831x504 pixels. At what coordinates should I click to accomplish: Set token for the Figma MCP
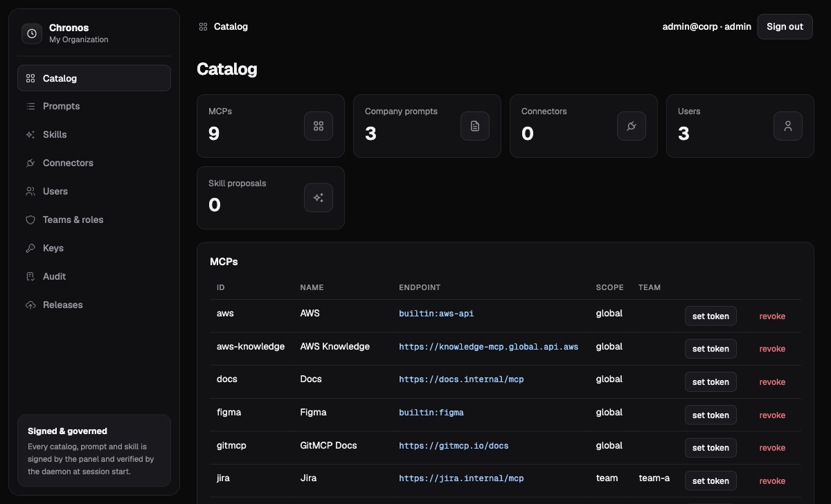[711, 415]
